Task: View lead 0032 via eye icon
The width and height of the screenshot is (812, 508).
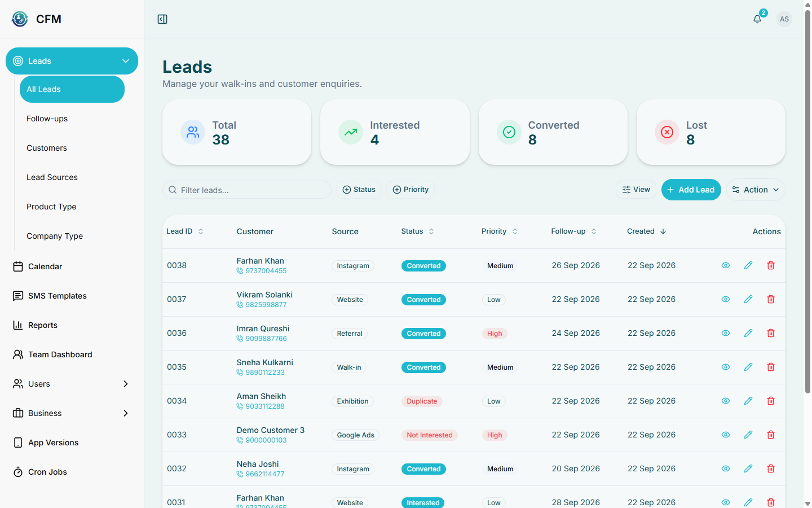Action: tap(726, 468)
